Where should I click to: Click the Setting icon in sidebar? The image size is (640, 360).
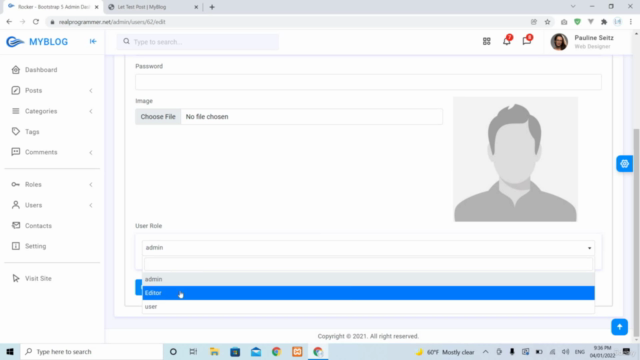pos(16,246)
